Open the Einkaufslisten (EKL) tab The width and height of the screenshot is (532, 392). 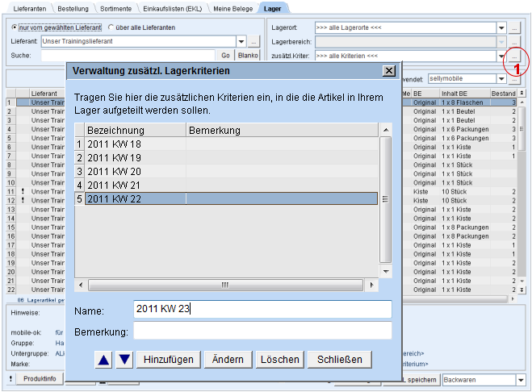coord(174,8)
